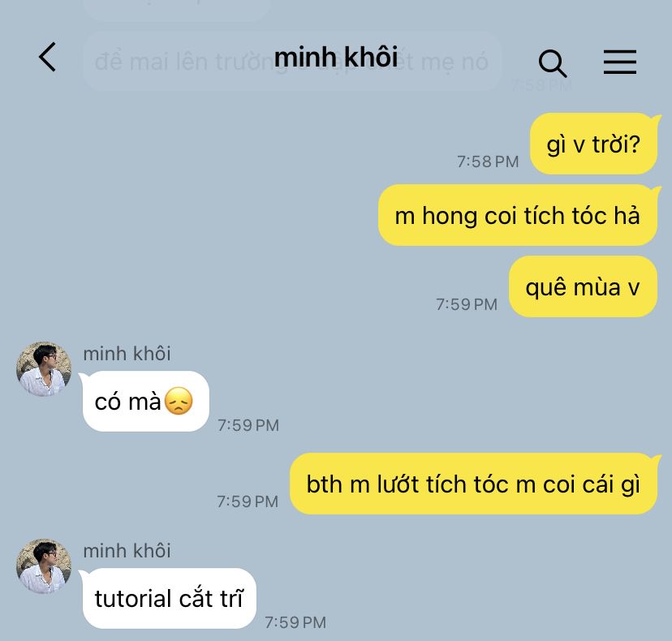Image resolution: width=672 pixels, height=641 pixels.
Task: Select the 'gì v trời?' message bubble
Action: click(593, 144)
